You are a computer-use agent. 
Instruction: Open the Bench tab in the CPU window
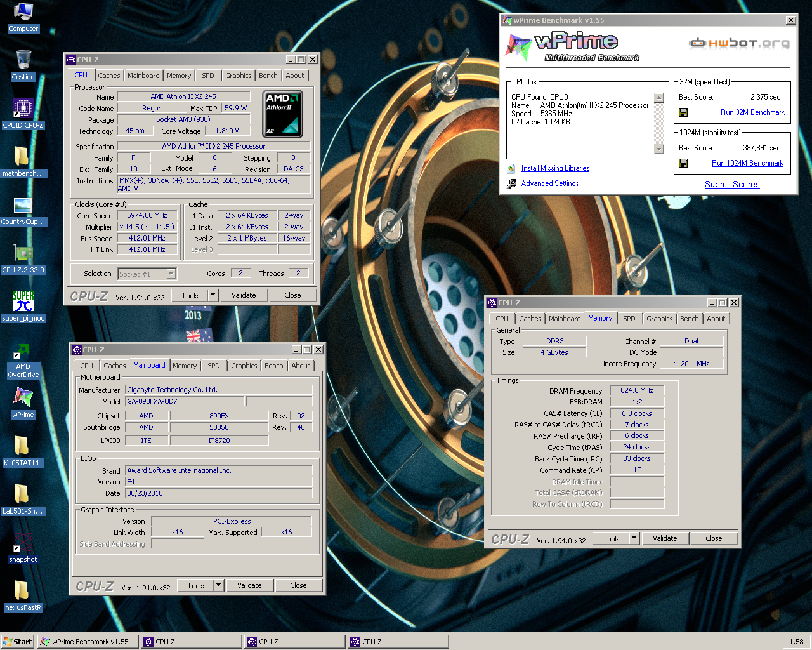(x=268, y=76)
